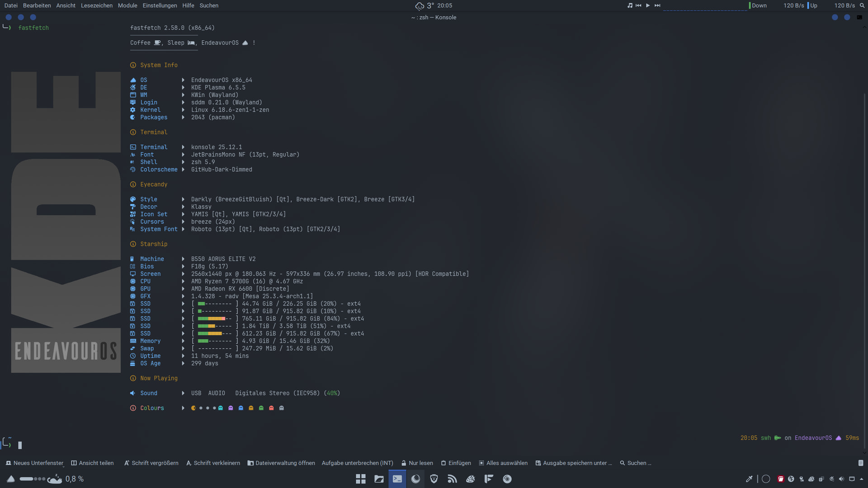Open the Lesezeichen menu

coord(97,5)
